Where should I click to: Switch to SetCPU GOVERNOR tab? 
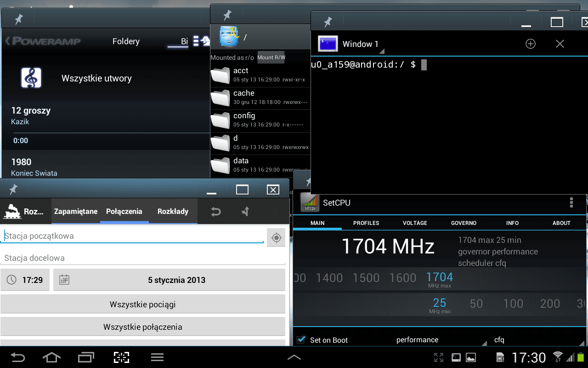click(x=464, y=223)
